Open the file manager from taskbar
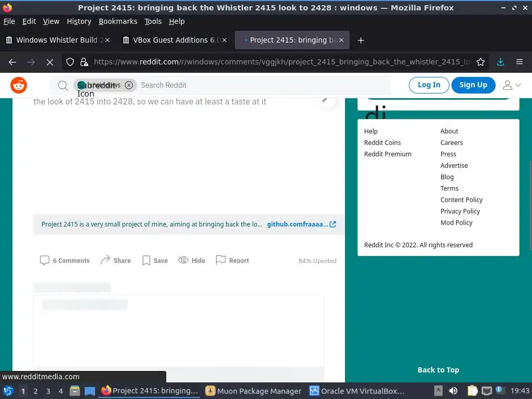532x399 pixels. (x=75, y=391)
